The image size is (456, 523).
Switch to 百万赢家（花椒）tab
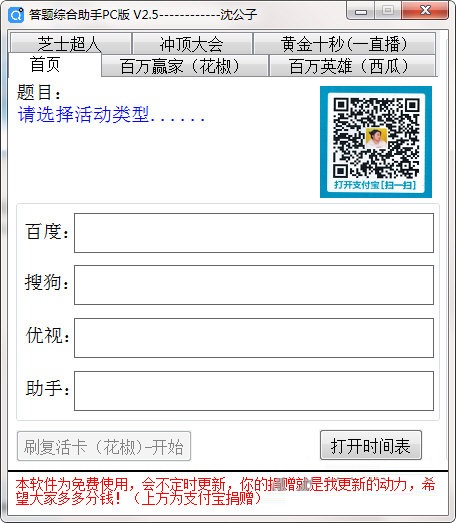(x=184, y=66)
